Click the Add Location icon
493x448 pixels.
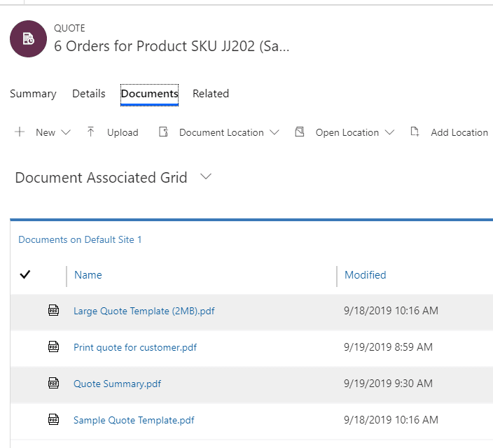tap(415, 132)
